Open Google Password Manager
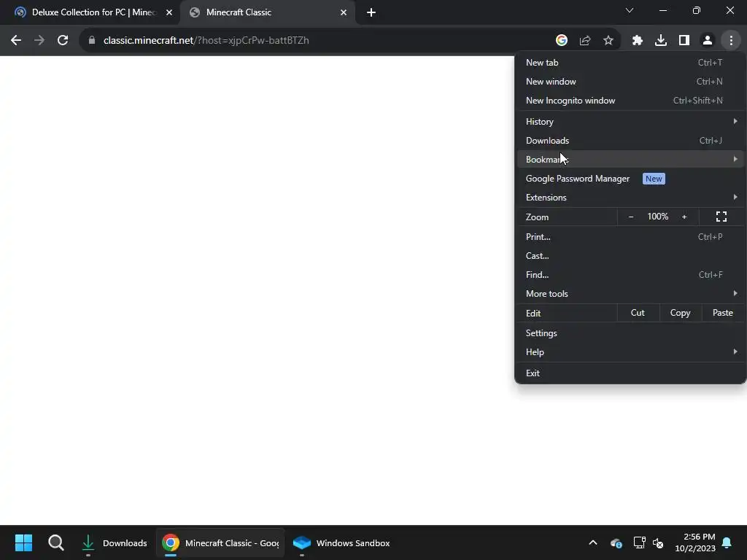Viewport: 747px width, 560px height. click(630, 179)
